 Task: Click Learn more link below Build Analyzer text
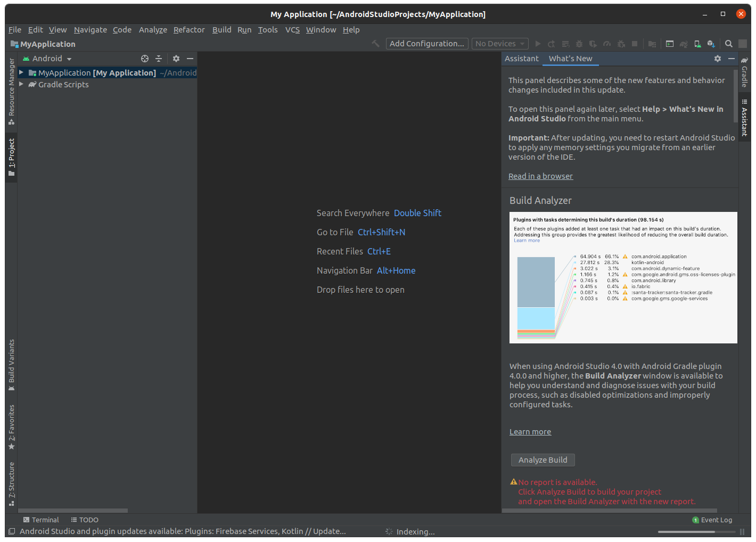(530, 432)
